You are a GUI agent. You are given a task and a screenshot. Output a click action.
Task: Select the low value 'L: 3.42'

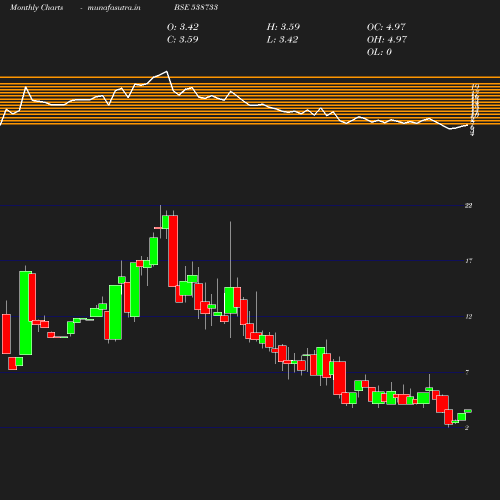[x=282, y=40]
